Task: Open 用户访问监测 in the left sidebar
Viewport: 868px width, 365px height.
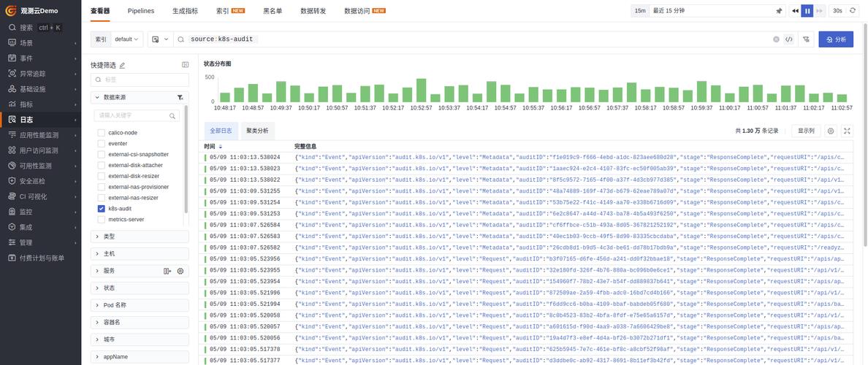Action: (40, 150)
